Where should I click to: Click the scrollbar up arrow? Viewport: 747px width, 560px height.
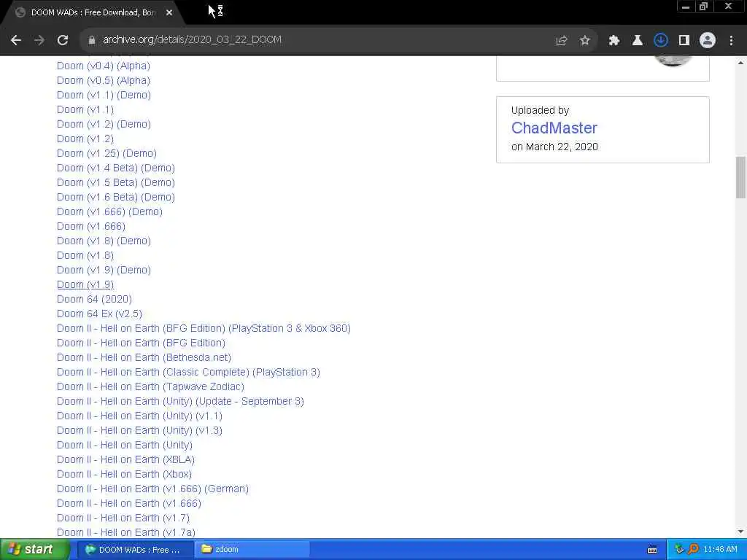tap(740, 63)
